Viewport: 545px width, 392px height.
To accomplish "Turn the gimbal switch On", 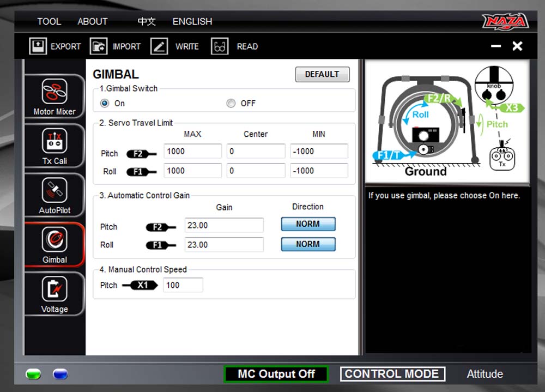I will coord(105,103).
